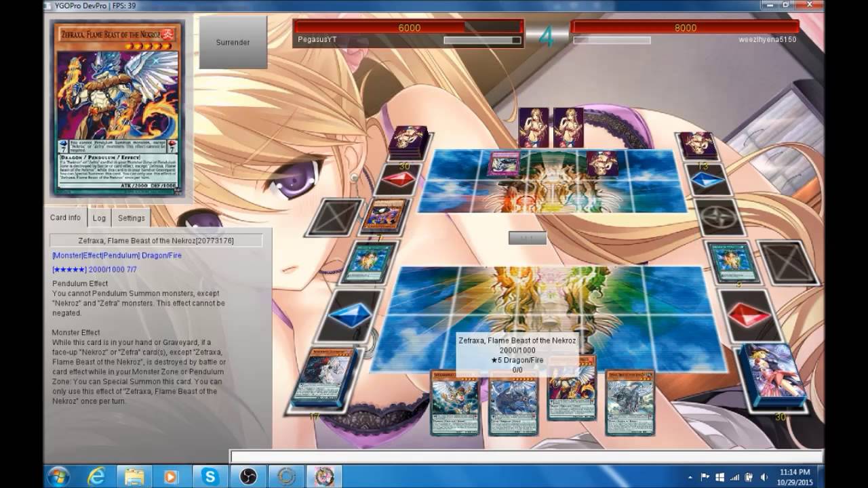Click the large red gem pendulum zone
Screen dimensions: 868x488
[x=748, y=314]
